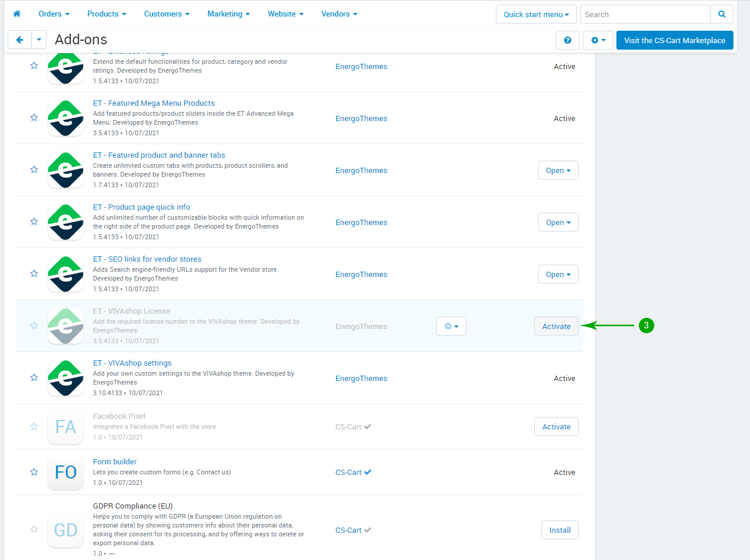Click ET - VIVAshop License logo

pyautogui.click(x=66, y=326)
